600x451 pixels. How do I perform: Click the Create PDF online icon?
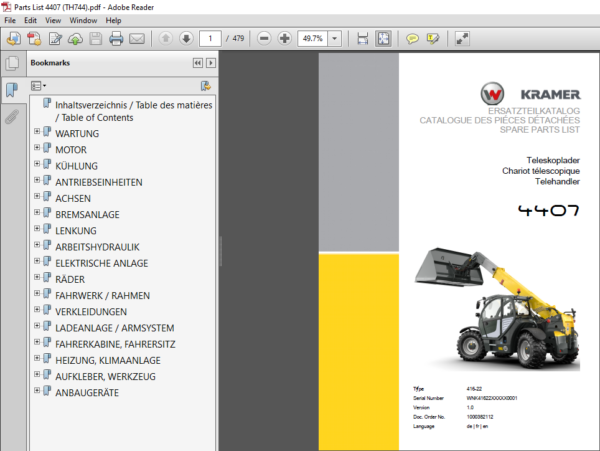click(13, 39)
